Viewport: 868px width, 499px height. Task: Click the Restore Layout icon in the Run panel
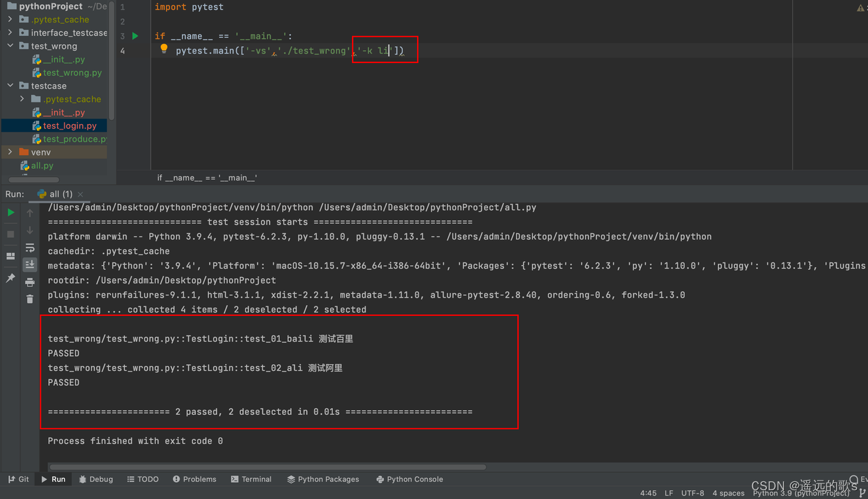pyautogui.click(x=11, y=256)
